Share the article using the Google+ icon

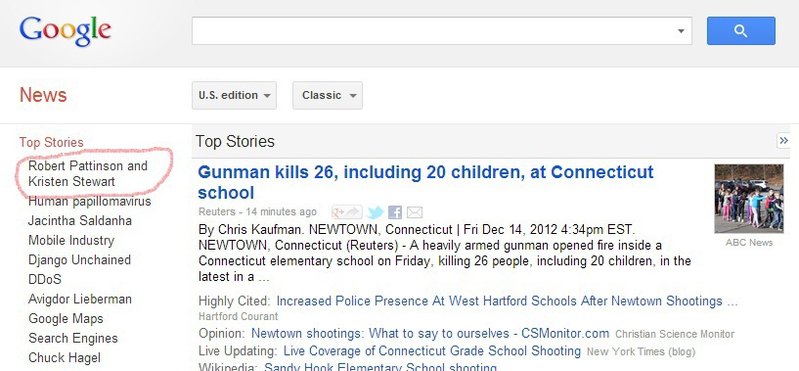tap(347, 212)
